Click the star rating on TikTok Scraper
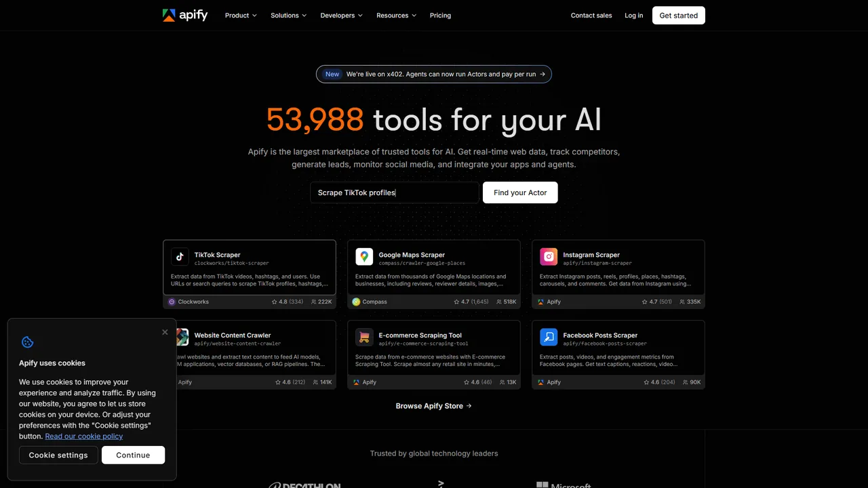 (288, 302)
